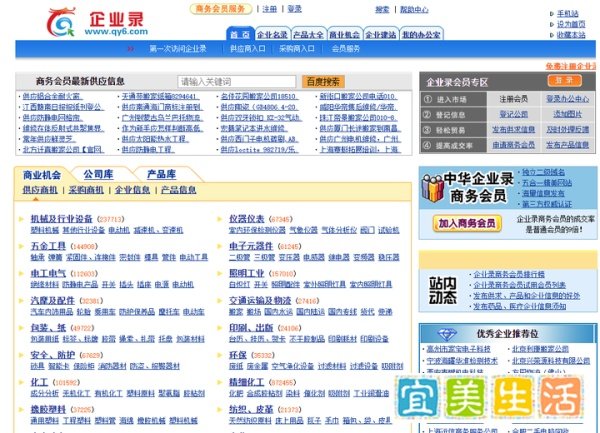The image size is (600, 433).
Task: Click 设为首页
Action: pos(571,24)
